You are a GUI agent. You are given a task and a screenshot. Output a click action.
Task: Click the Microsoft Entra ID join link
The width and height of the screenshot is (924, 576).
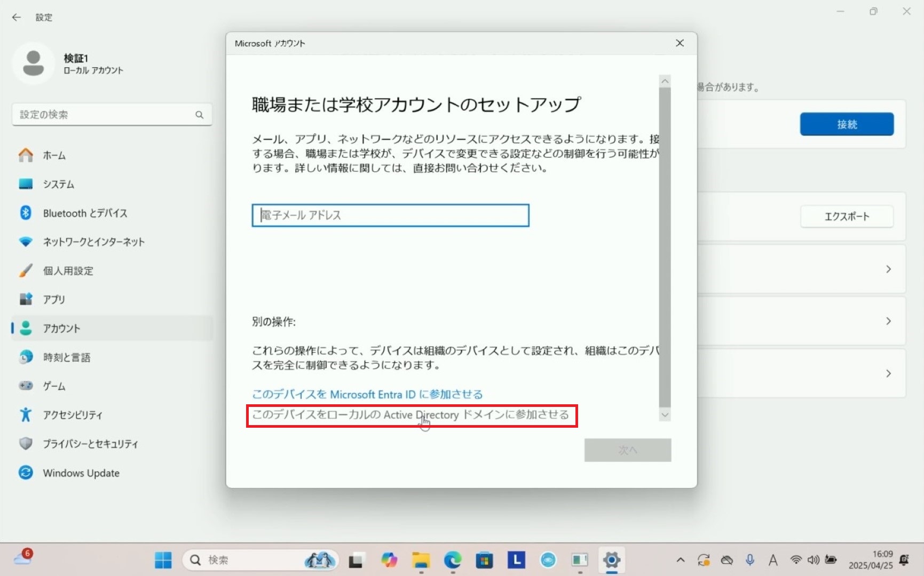(367, 394)
